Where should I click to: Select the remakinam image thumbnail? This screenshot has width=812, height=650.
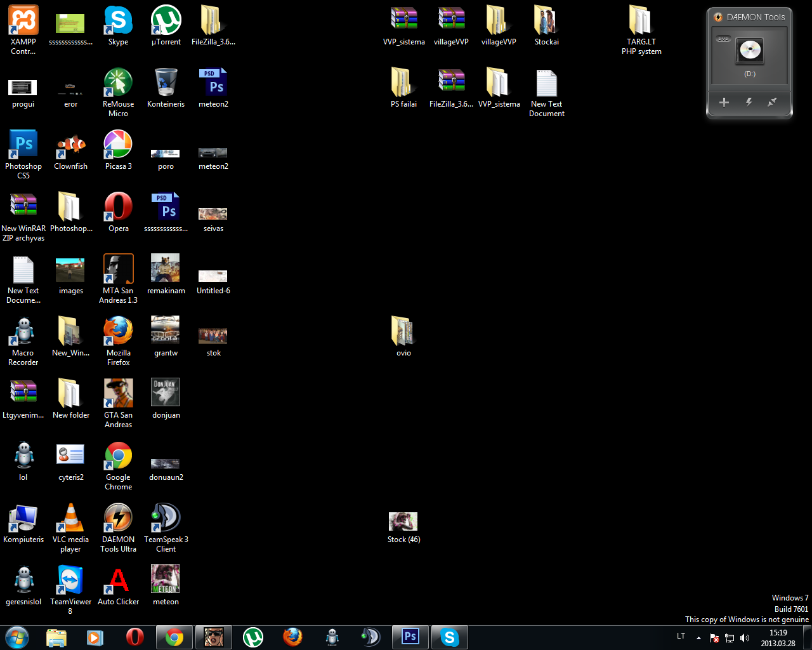click(166, 274)
